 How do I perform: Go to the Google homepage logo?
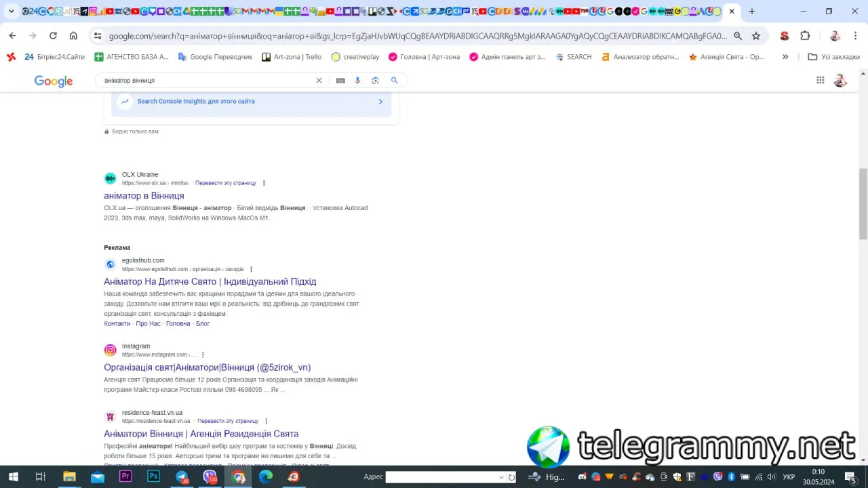54,81
